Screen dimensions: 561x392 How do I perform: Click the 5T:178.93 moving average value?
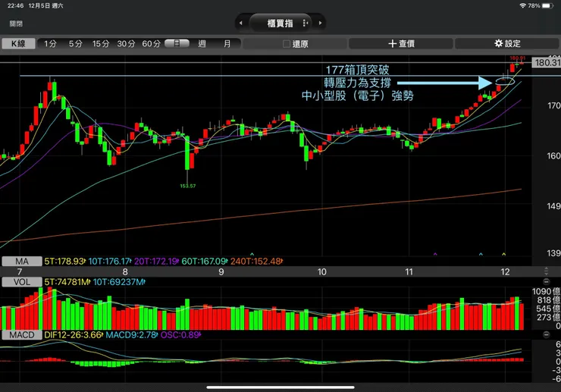click(64, 262)
